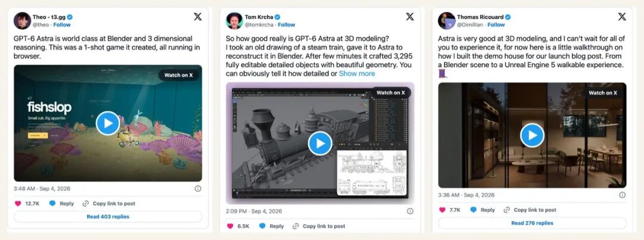Copy link to Theo's post
The height and width of the screenshot is (240, 644).
109,204
